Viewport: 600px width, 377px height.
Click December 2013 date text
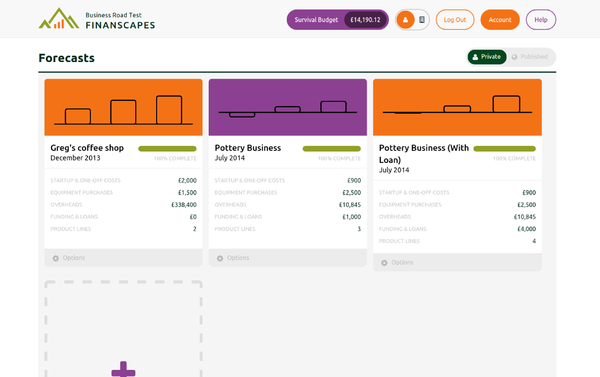click(75, 158)
